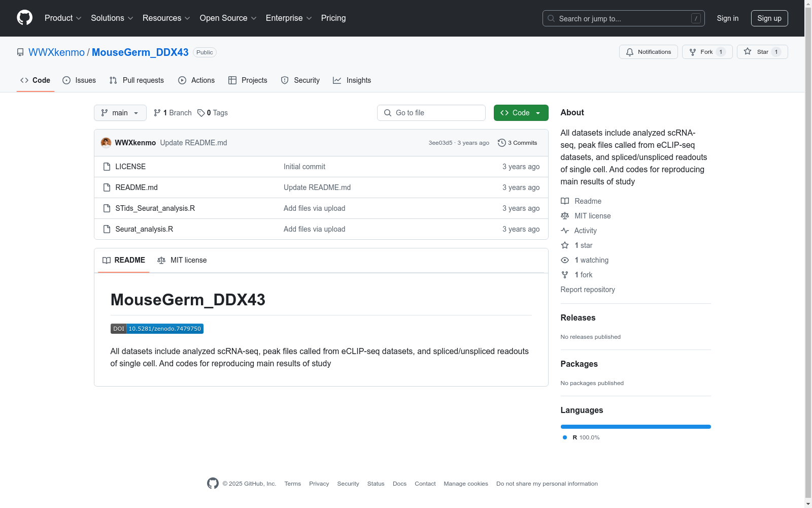Viewport: 812px width, 508px height.
Task: Click the Notifications bell button
Action: (x=648, y=52)
